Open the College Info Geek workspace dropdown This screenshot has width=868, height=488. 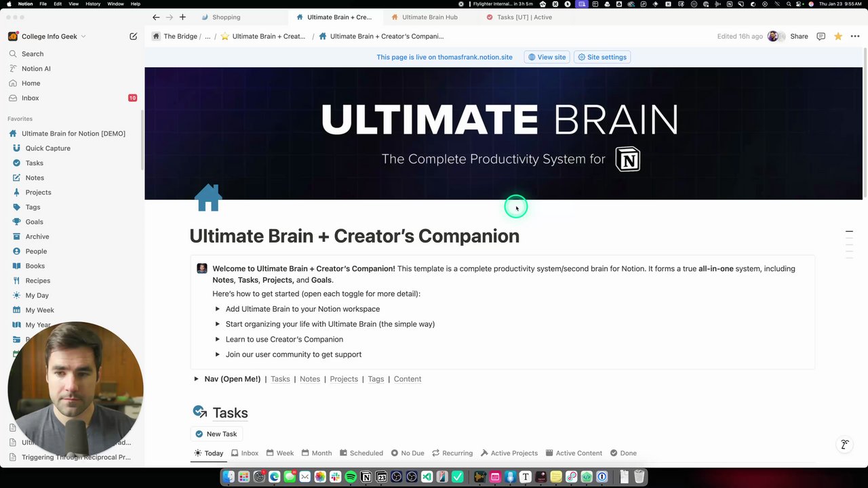(x=47, y=37)
